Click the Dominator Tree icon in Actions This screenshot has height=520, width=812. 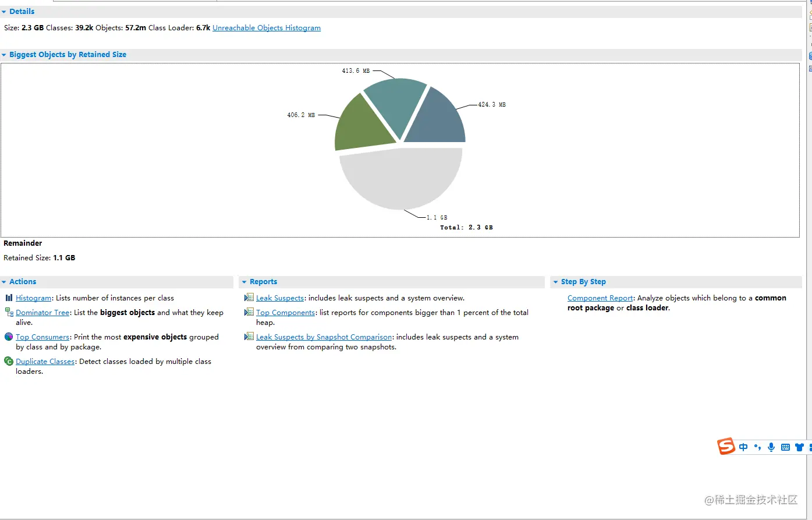[9, 312]
